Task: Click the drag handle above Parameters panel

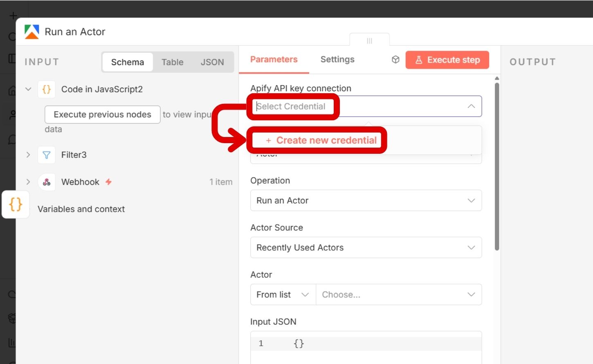Action: click(x=369, y=41)
